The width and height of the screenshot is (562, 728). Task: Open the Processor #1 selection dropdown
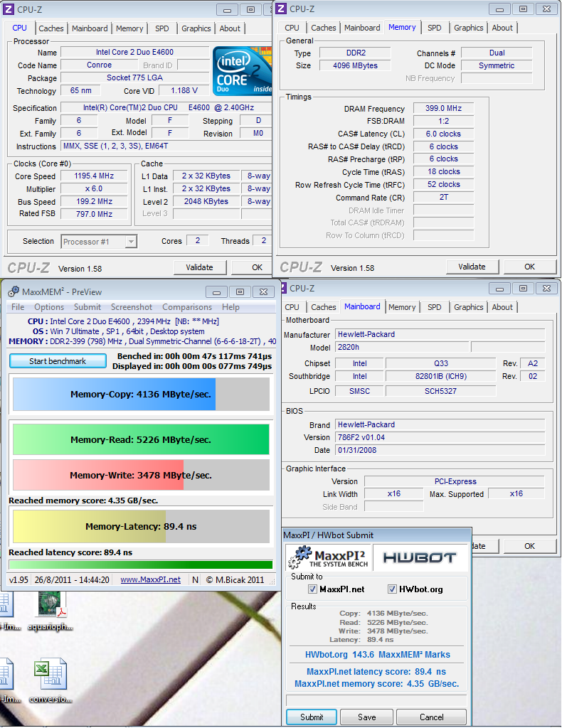[131, 242]
